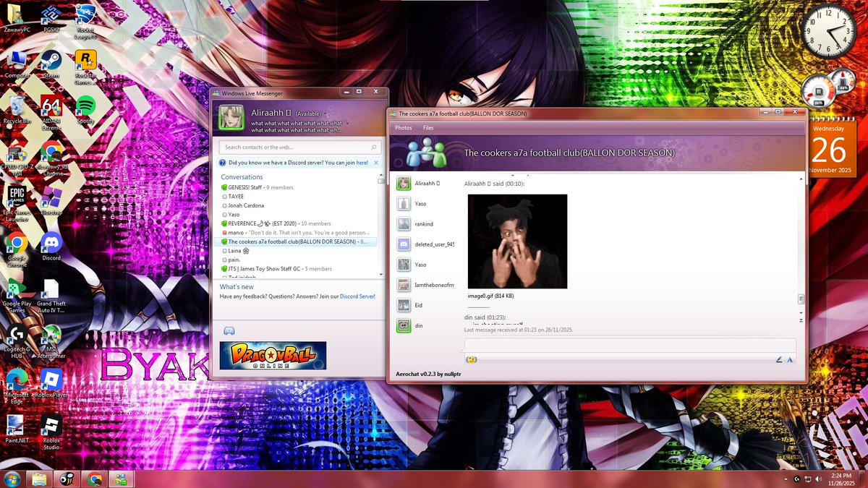Open Microsoft Edge desktop shortcut
This screenshot has width=868, height=488.
(x=17, y=386)
